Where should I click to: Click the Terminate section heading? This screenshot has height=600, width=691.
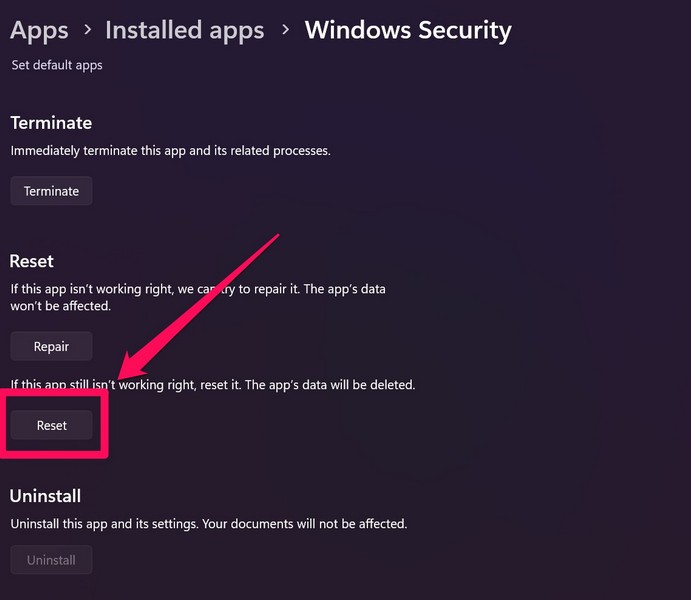point(50,123)
